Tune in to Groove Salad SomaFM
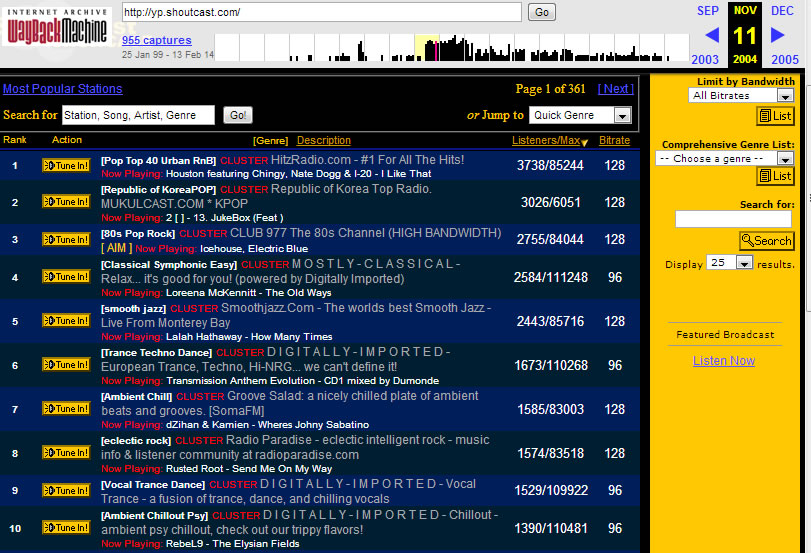Viewport: 811px width, 553px height. point(66,408)
